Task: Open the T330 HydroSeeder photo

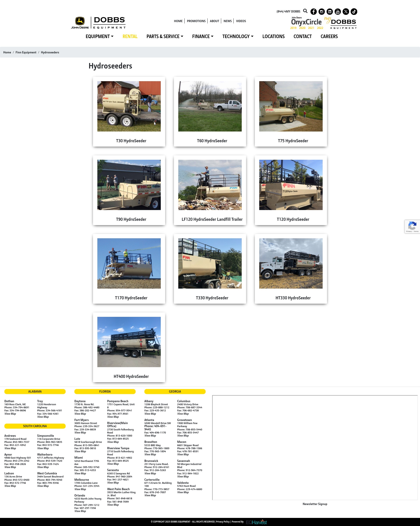Action: [210, 263]
